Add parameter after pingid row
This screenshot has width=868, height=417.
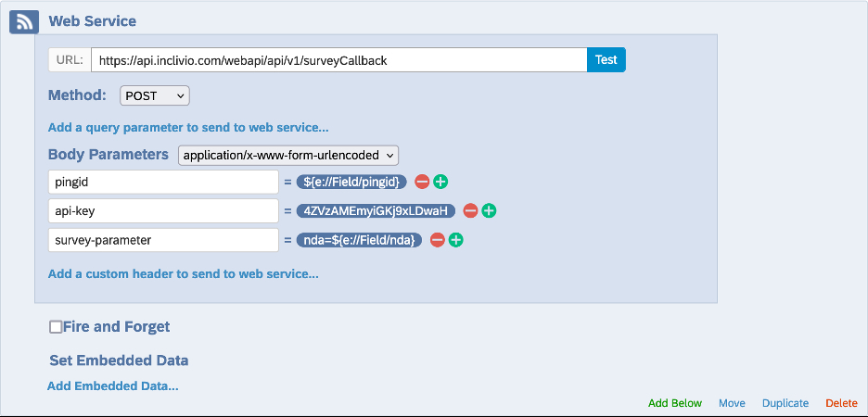(x=440, y=182)
